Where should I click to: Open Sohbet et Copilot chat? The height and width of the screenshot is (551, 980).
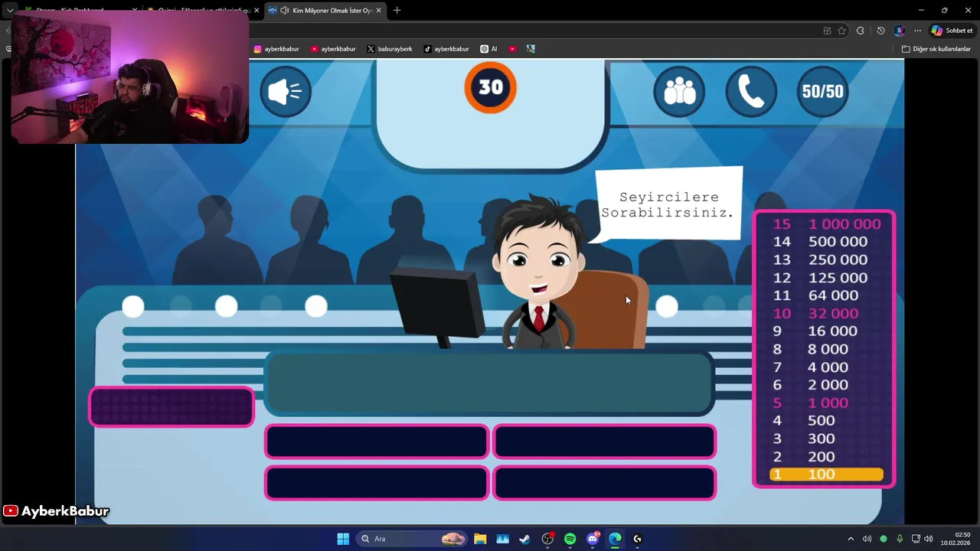tap(952, 31)
